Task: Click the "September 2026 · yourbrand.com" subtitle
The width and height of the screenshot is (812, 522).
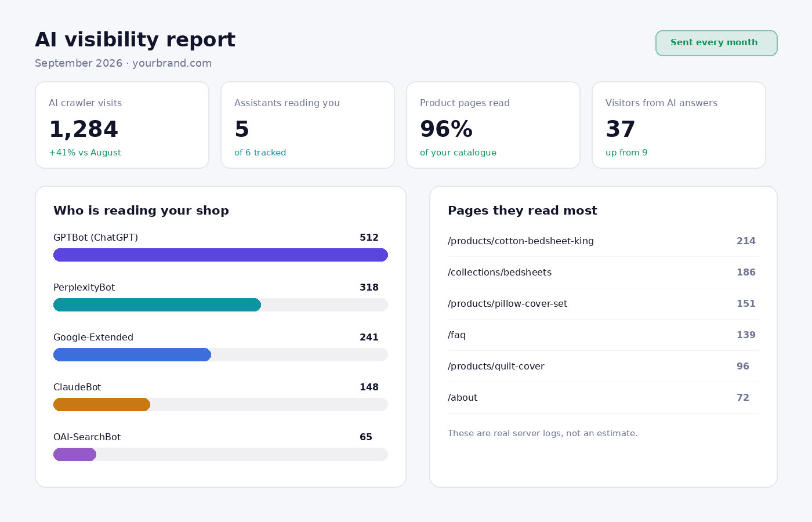Action: pos(123,63)
